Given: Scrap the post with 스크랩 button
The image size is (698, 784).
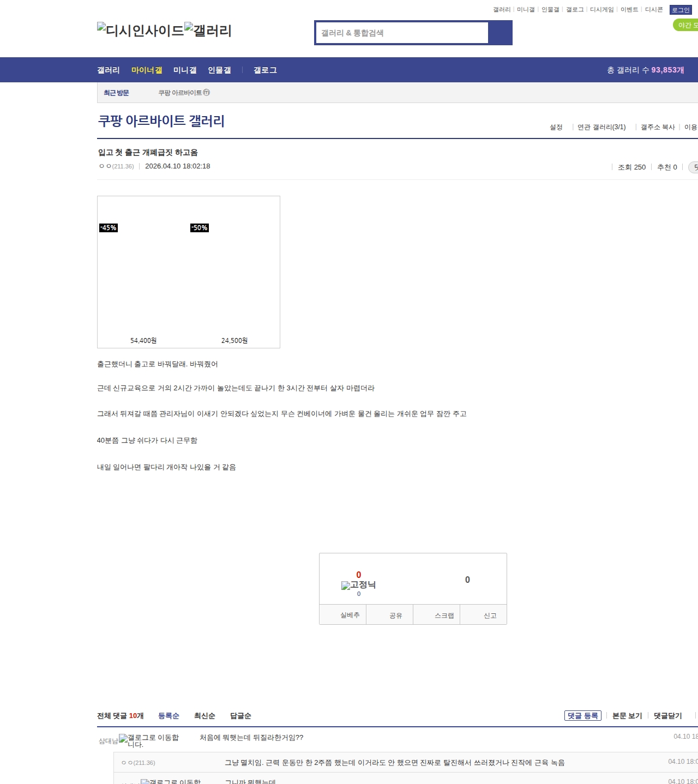Looking at the screenshot, I should [444, 616].
